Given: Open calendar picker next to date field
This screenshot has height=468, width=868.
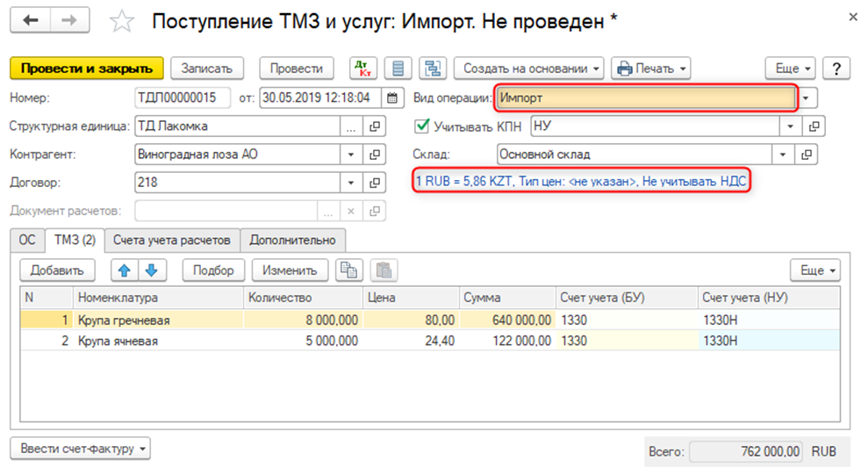Looking at the screenshot, I should [x=392, y=97].
